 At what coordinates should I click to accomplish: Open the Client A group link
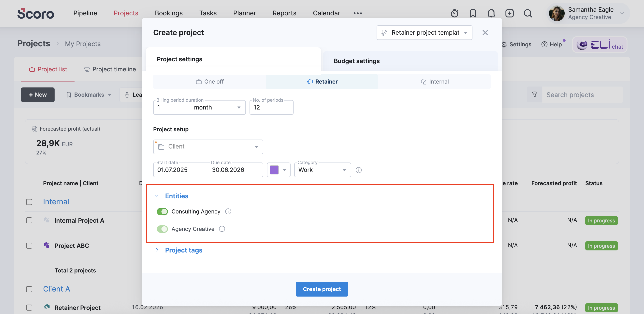pyautogui.click(x=56, y=289)
